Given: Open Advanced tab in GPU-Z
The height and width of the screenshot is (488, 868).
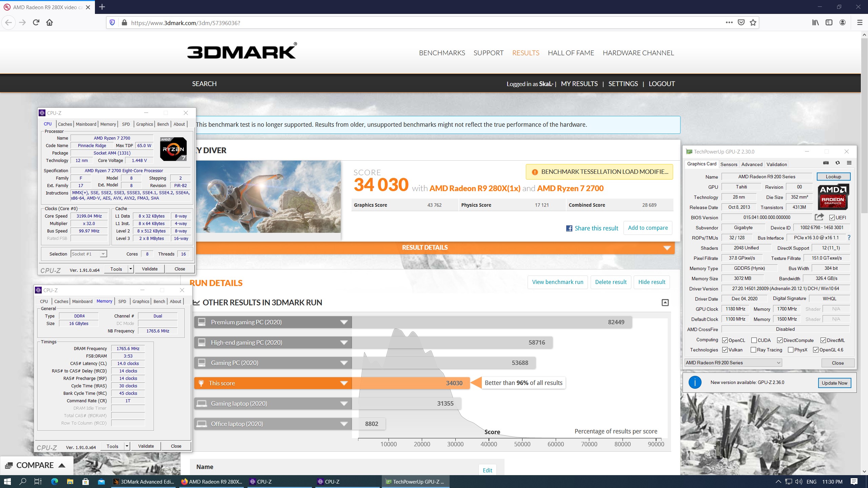Looking at the screenshot, I should tap(752, 164).
